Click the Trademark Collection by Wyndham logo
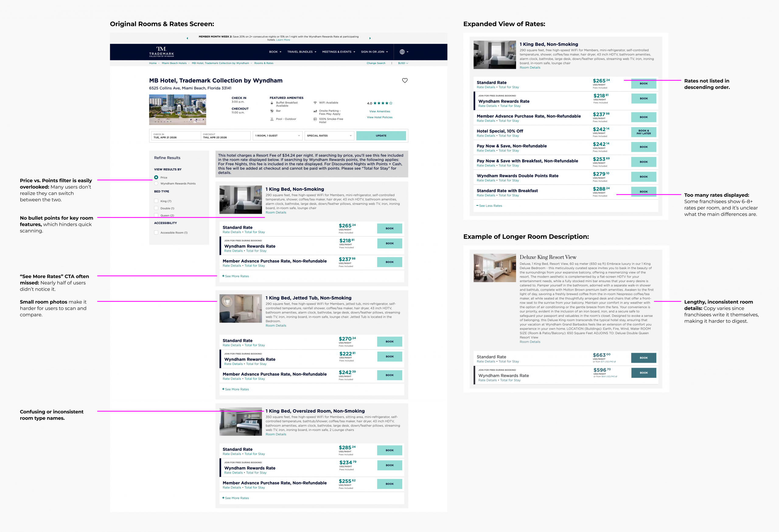This screenshot has width=779, height=532. pyautogui.click(x=162, y=52)
